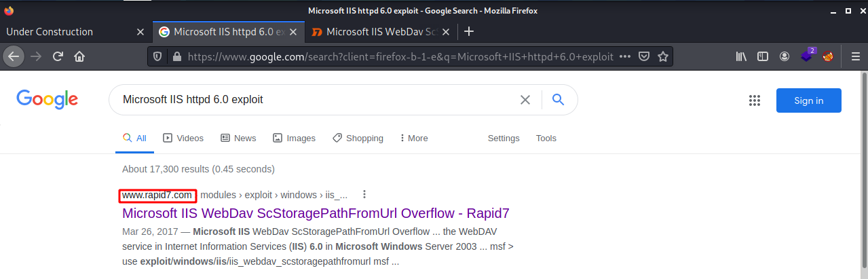This screenshot has height=279, width=868.
Task: Open Google apps grid
Action: (755, 100)
